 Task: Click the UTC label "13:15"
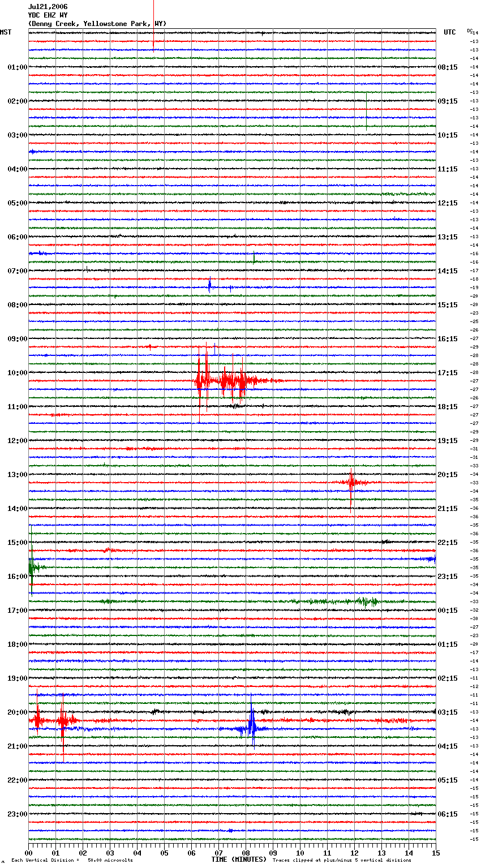coord(448,237)
